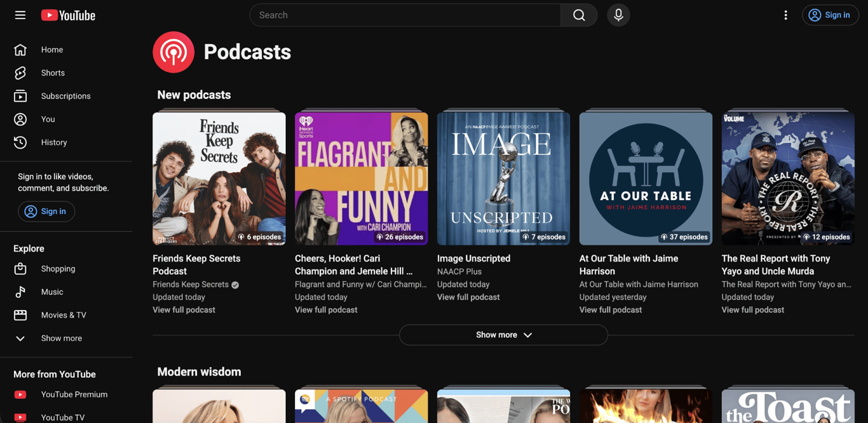
Task: Open your watch History
Action: (53, 142)
